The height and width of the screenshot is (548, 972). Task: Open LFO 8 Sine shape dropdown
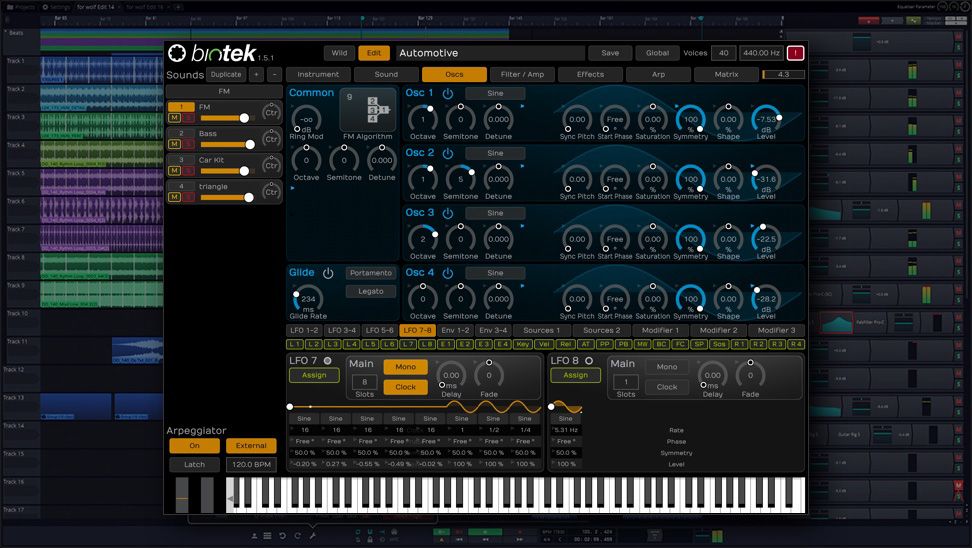(x=565, y=418)
